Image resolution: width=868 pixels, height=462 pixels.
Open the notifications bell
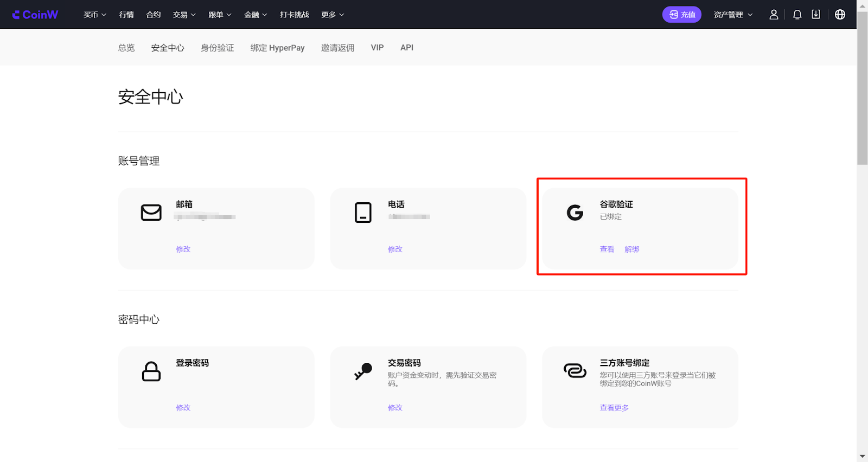pyautogui.click(x=797, y=15)
